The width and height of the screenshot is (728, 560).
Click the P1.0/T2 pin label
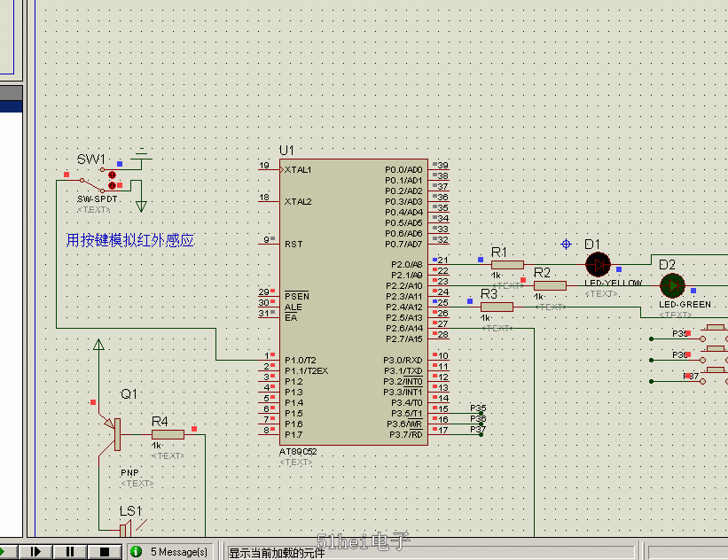(301, 360)
